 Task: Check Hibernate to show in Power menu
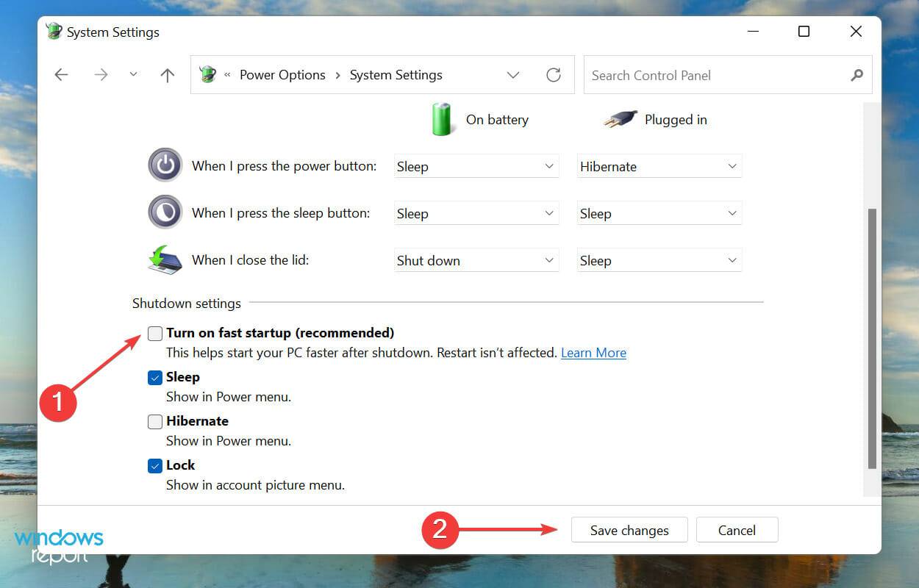pyautogui.click(x=154, y=421)
